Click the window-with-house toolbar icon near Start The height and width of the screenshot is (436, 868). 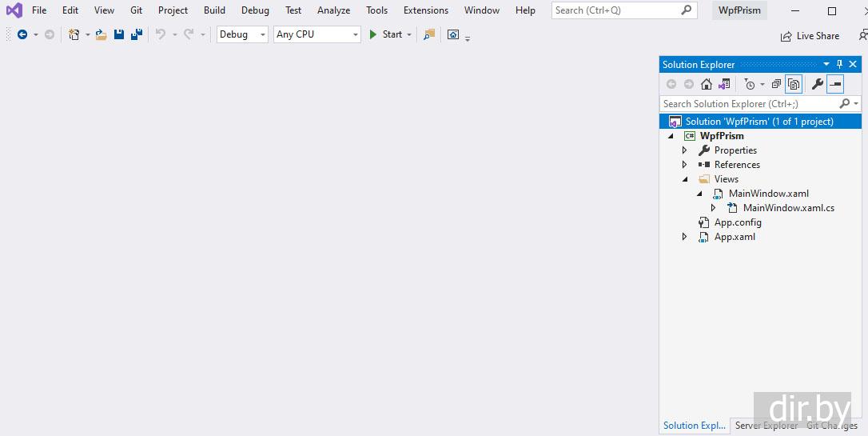453,34
